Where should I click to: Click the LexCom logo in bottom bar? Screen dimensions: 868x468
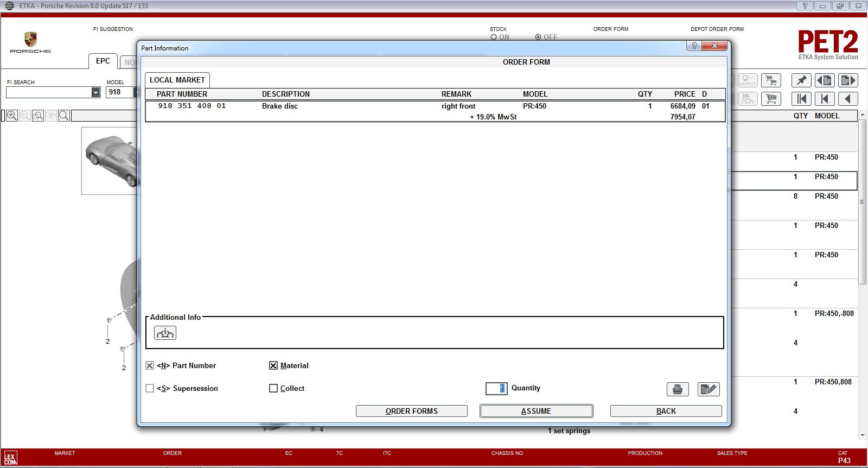[x=10, y=458]
